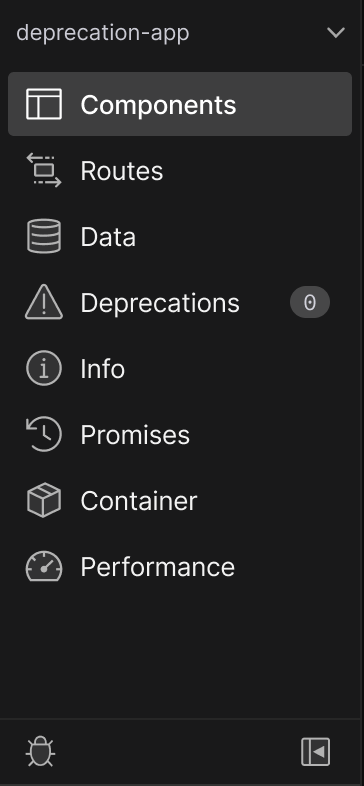Open the deprecation-app selector label

point(103,33)
